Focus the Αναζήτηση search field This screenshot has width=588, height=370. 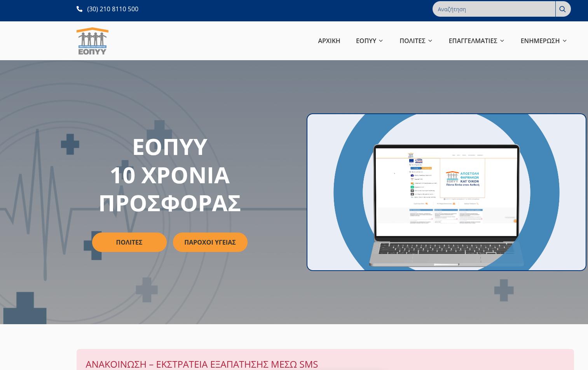click(494, 9)
